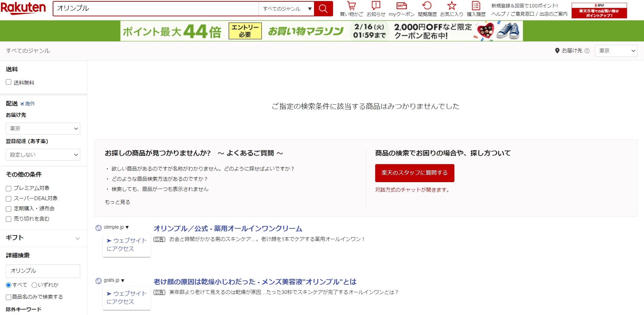Click the location pin icon by お届け先

tap(557, 51)
